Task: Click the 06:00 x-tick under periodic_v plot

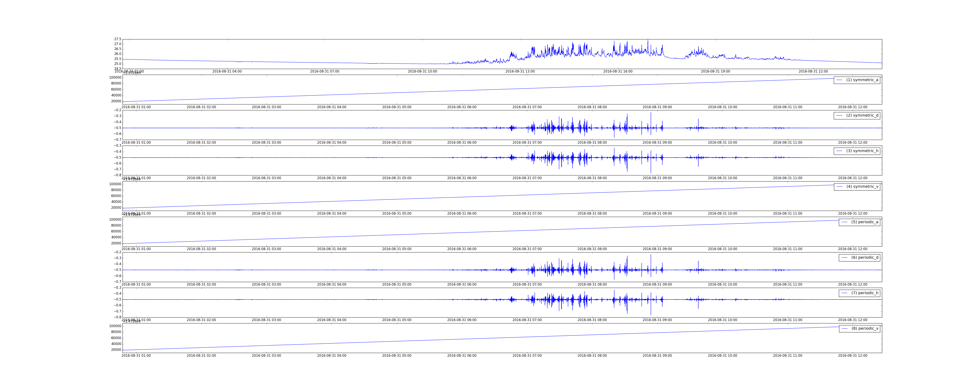Action: pos(462,356)
